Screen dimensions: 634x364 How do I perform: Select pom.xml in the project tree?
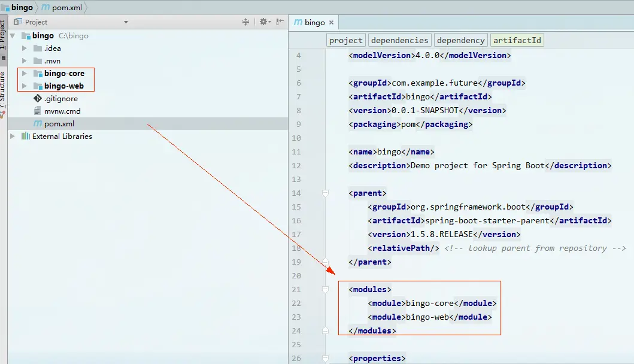(x=59, y=123)
